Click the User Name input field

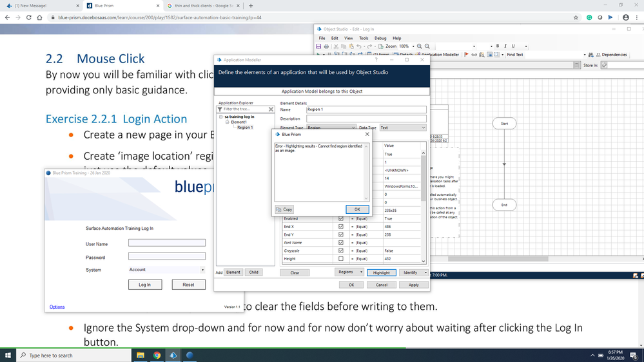pyautogui.click(x=167, y=243)
